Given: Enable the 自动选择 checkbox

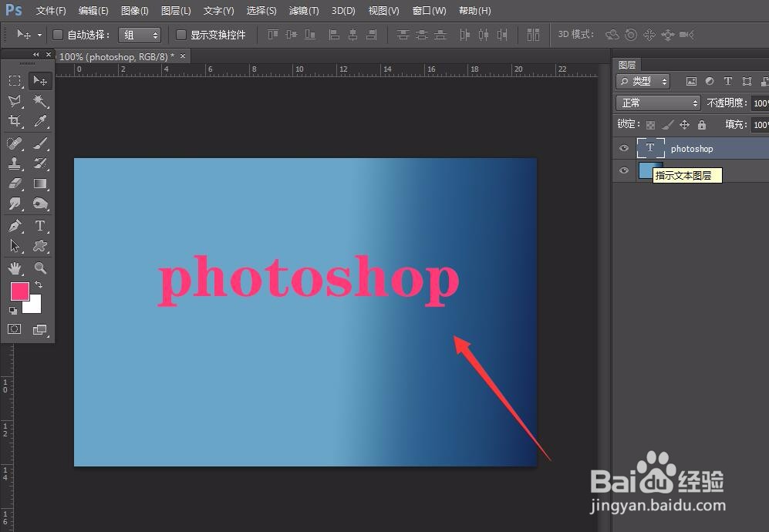Looking at the screenshot, I should pyautogui.click(x=58, y=35).
